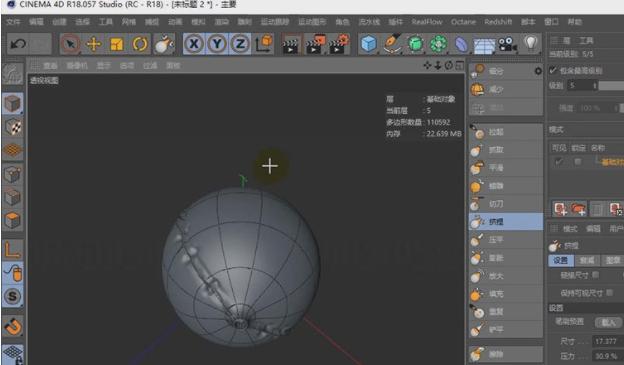The image size is (624, 365).
Task: Click the Make Editable icon in left sidebar
Action: [x=12, y=74]
